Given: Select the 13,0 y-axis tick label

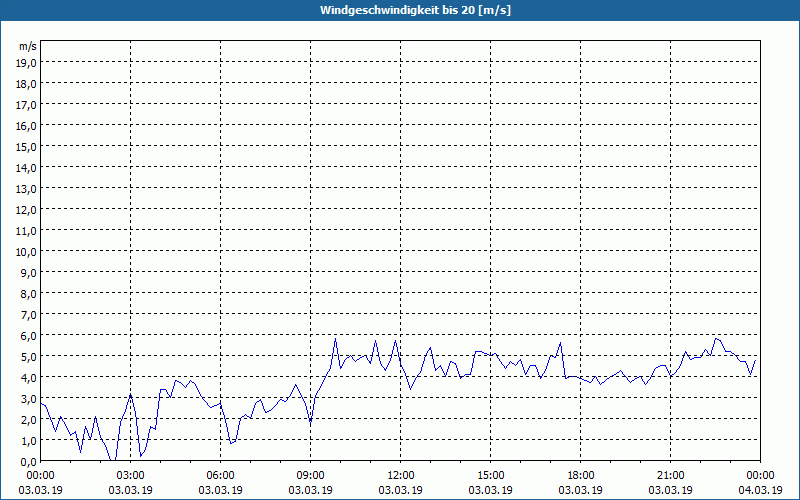Looking at the screenshot, I should (27, 189).
